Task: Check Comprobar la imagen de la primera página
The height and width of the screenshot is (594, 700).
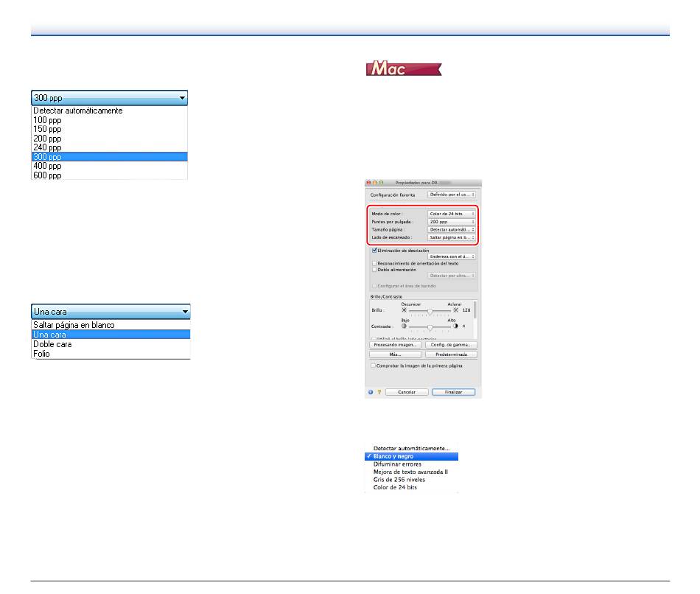Action: click(374, 366)
